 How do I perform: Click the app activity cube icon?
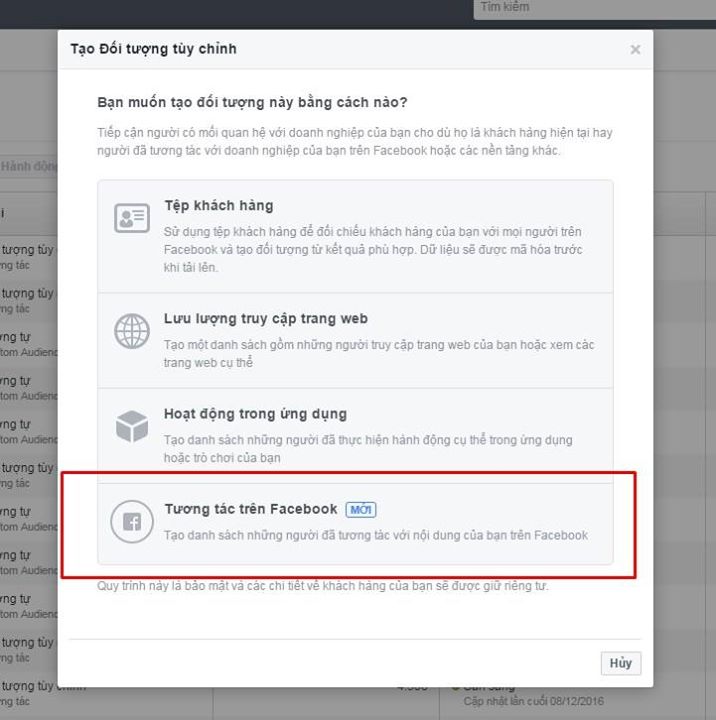[x=131, y=426]
